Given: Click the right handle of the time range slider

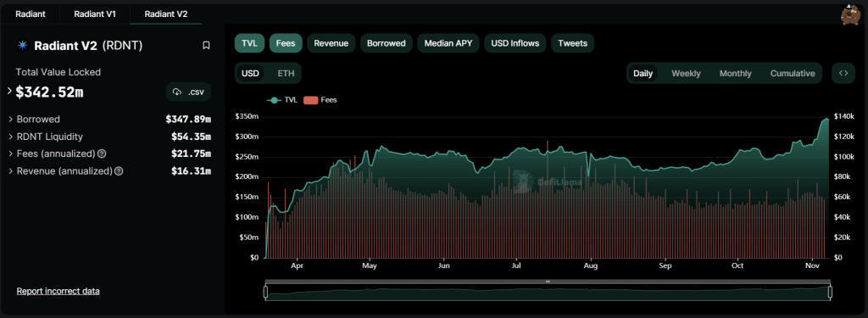Looking at the screenshot, I should point(831,292).
